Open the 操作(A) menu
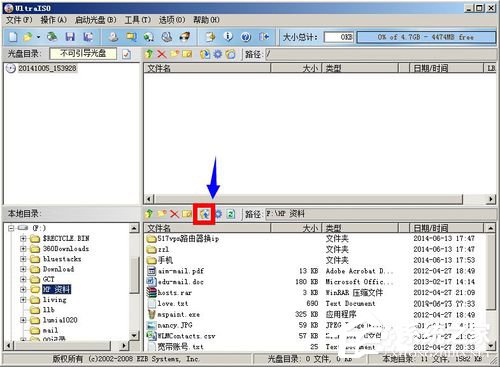The width and height of the screenshot is (500, 367). 53,20
